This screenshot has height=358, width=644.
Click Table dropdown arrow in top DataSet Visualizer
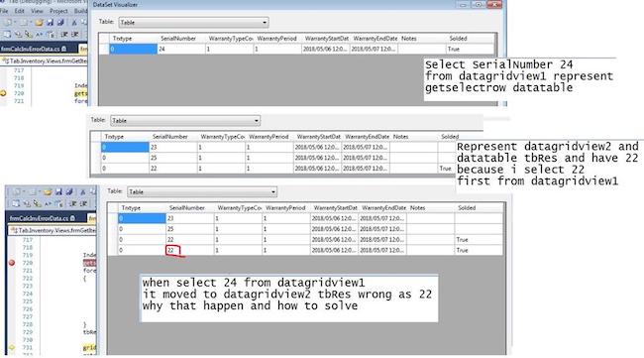pyautogui.click(x=265, y=22)
